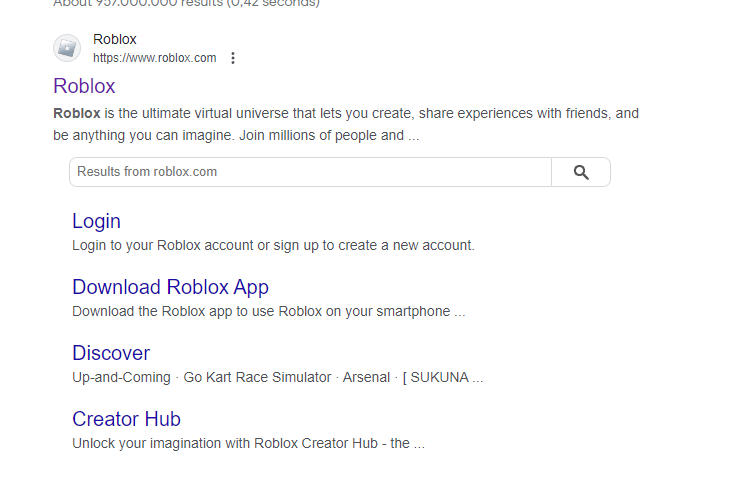Open the Discover sitelink
754x481 pixels.
click(x=111, y=353)
